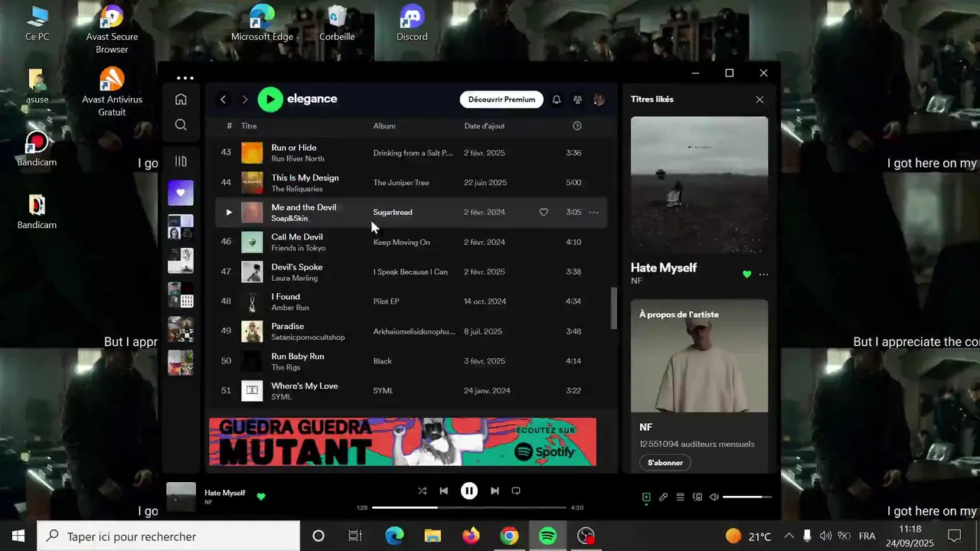Open friends activity icon

(x=578, y=99)
